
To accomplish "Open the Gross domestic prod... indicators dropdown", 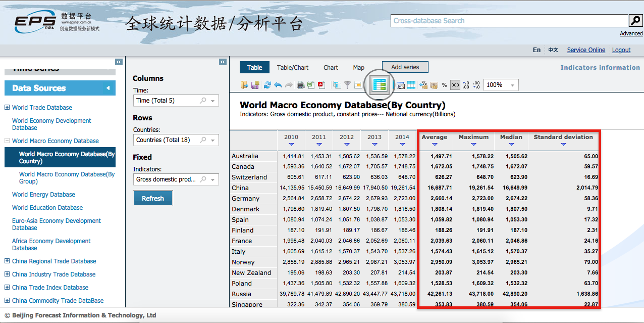I will click(213, 180).
